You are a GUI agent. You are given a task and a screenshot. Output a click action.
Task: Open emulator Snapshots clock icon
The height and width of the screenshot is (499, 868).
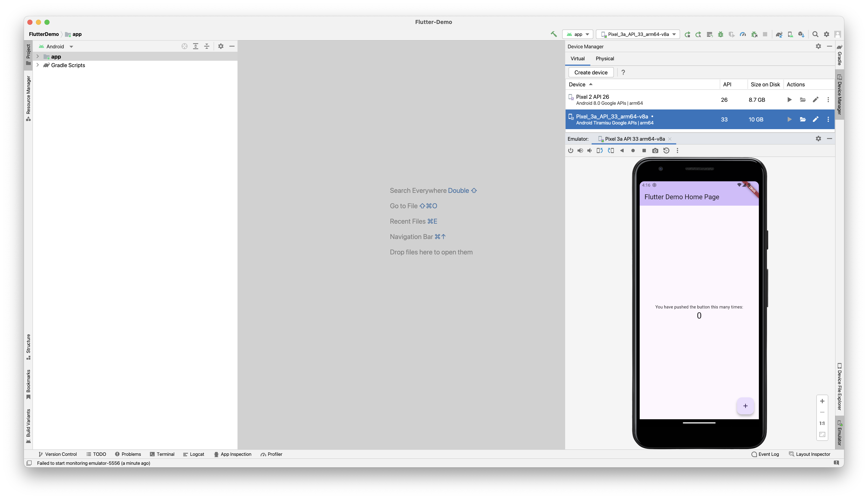pyautogui.click(x=666, y=151)
